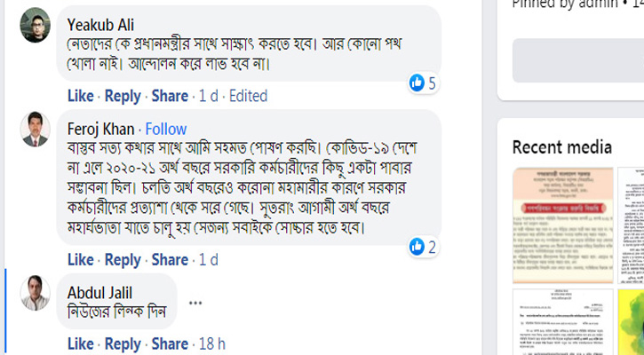Like Yeakub Ali's comment
Viewport: 644px width, 355px height.
tap(80, 96)
